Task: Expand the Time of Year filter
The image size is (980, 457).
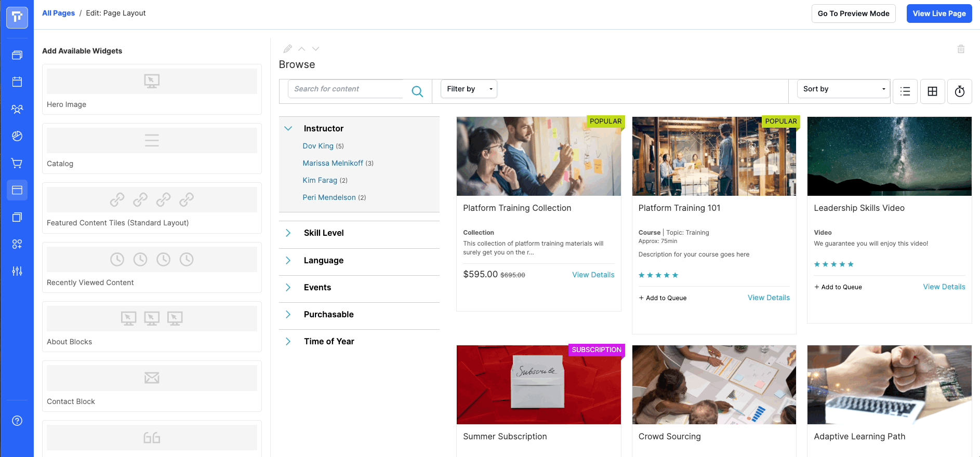Action: pyautogui.click(x=288, y=341)
